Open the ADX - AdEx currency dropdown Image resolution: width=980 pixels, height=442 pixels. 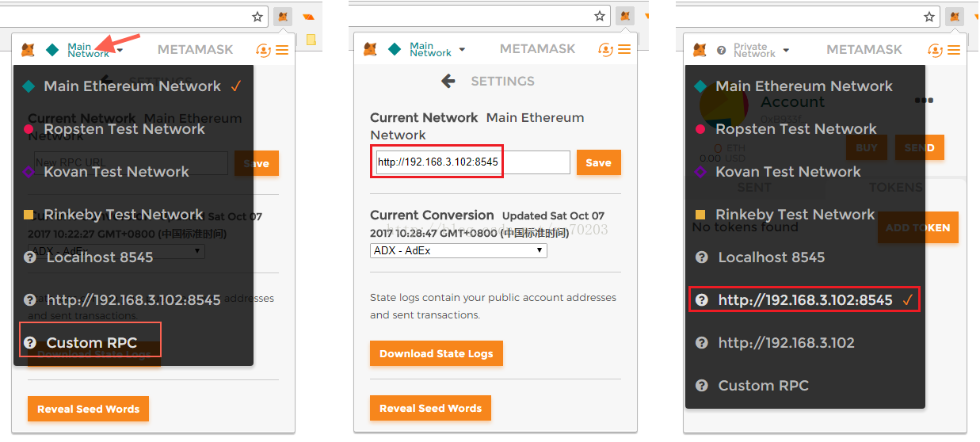[x=459, y=250]
